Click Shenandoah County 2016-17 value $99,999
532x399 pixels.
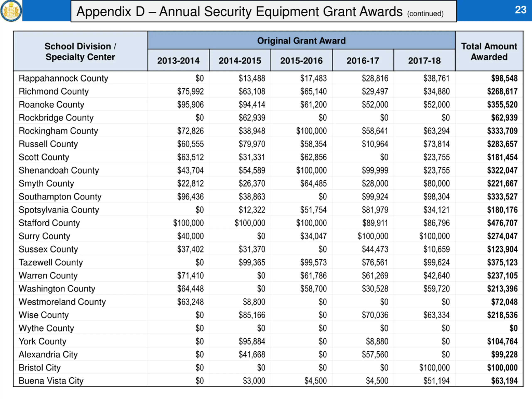pos(375,171)
